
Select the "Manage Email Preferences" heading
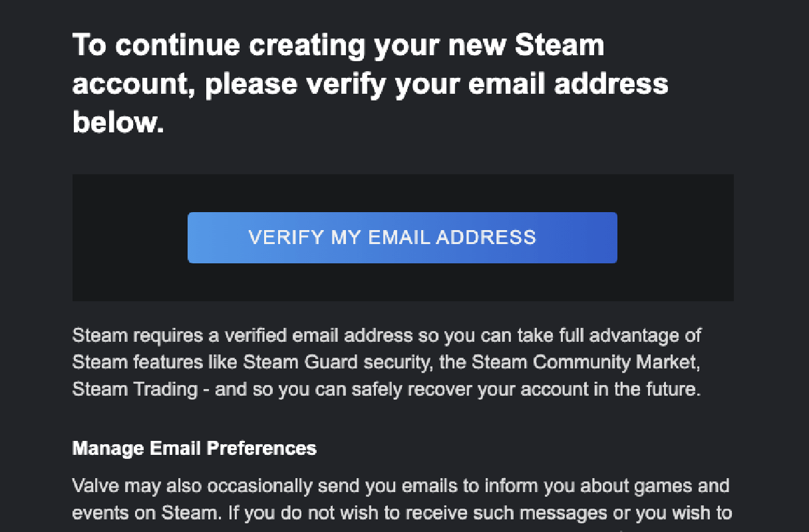coord(194,448)
